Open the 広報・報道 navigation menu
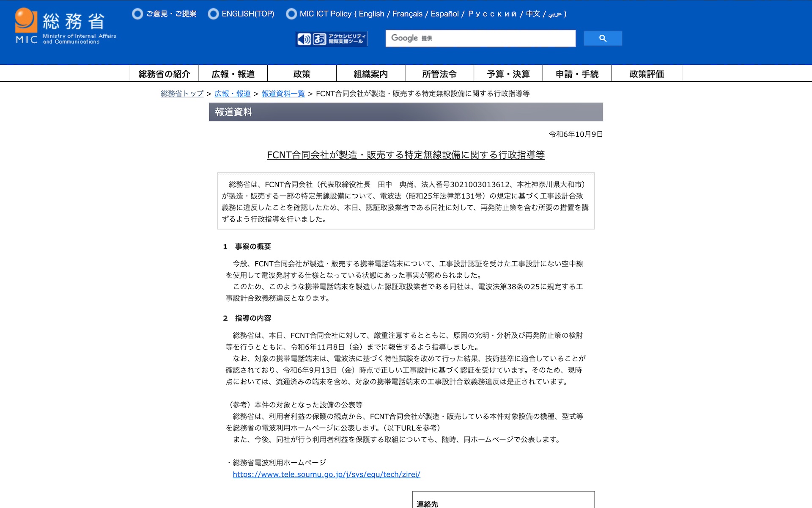The image size is (812, 508). 233,74
